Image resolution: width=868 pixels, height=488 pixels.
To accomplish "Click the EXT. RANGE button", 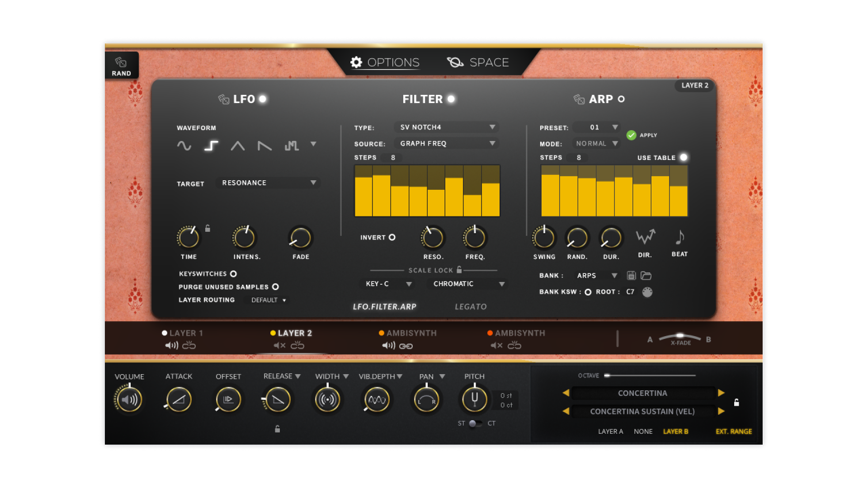I will (734, 432).
